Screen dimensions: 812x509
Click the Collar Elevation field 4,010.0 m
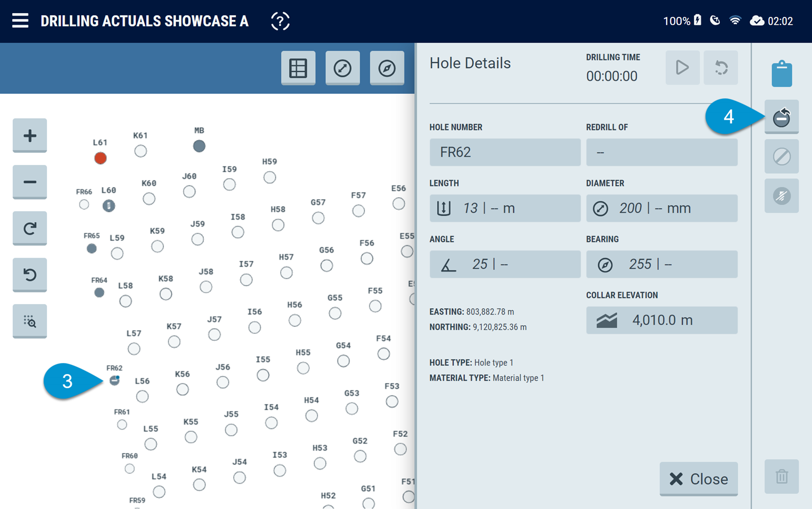[662, 320]
